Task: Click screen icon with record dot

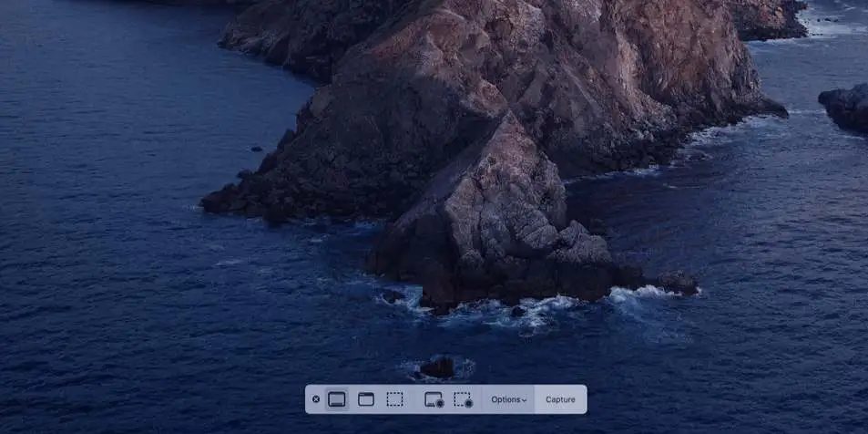Action: 434,399
